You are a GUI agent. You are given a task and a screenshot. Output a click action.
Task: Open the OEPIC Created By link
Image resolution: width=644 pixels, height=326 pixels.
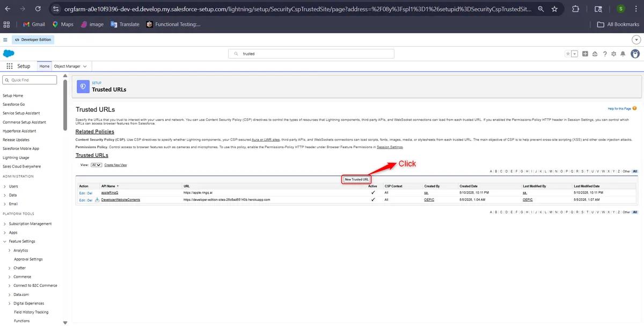coord(429,199)
